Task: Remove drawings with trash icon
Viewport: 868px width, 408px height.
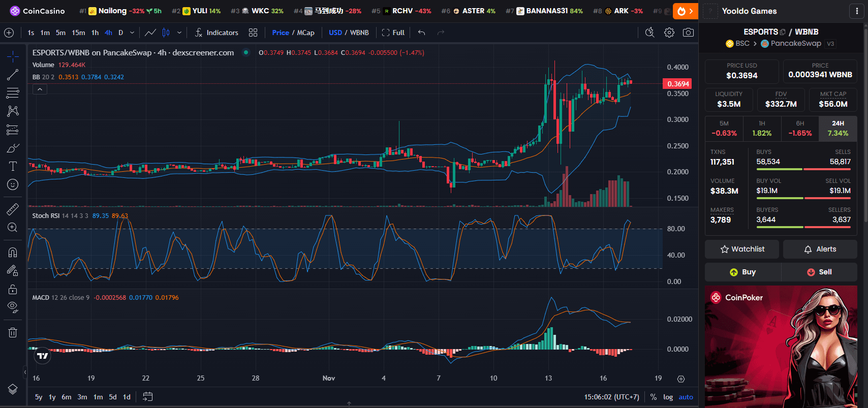Action: click(x=13, y=332)
